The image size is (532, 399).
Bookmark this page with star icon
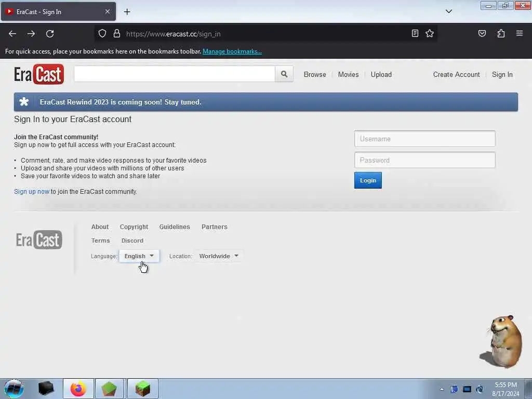coord(430,33)
